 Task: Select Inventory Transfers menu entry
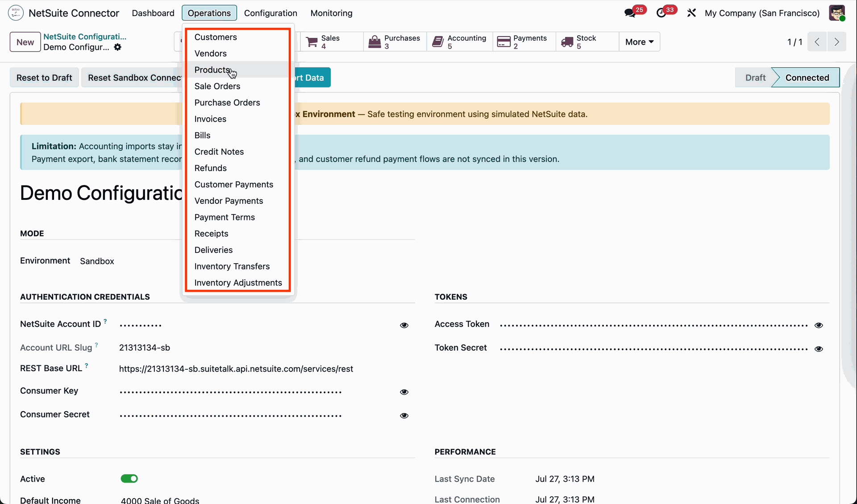click(x=237, y=266)
